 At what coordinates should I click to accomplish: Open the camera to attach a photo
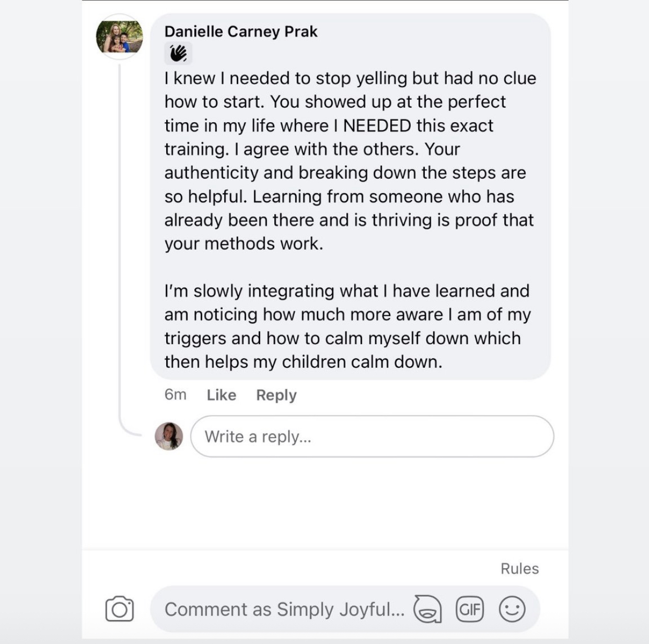coord(119,609)
